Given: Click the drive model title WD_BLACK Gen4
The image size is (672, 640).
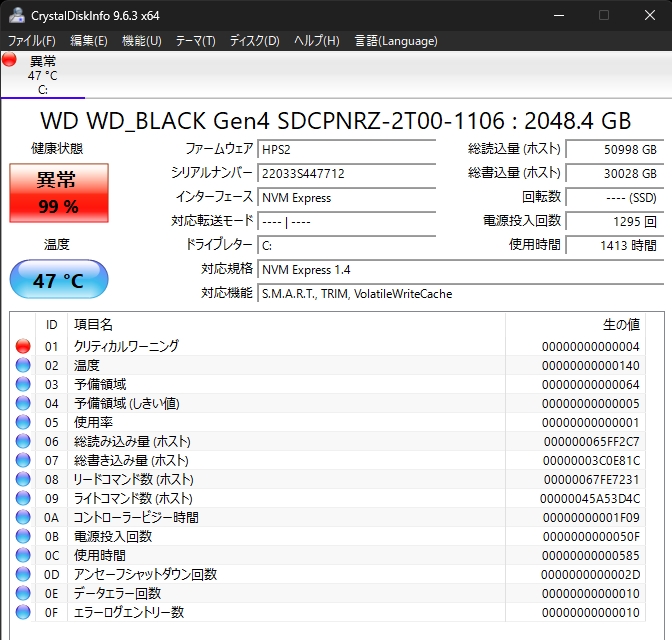Looking at the screenshot, I should tap(336, 120).
